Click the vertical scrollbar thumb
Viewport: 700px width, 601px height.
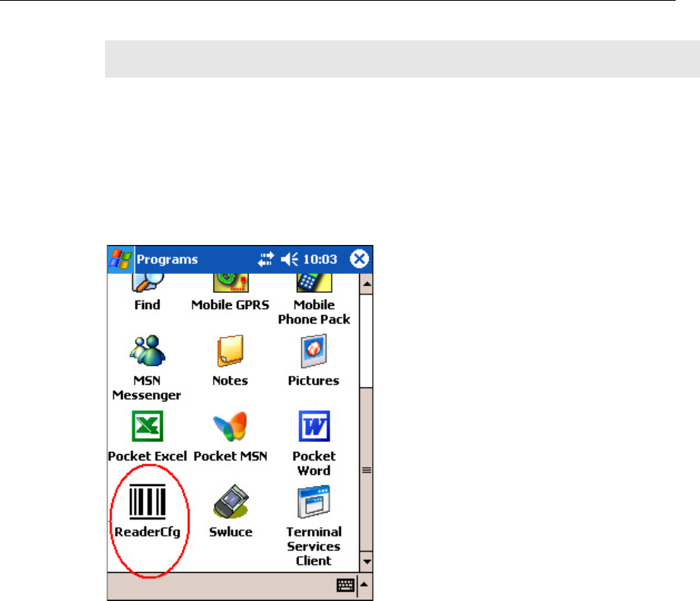(x=367, y=469)
